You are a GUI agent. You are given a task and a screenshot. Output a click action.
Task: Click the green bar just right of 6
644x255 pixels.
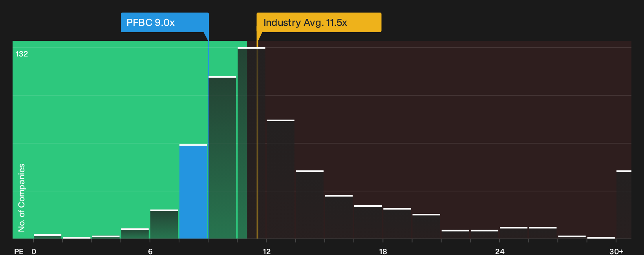tap(164, 224)
